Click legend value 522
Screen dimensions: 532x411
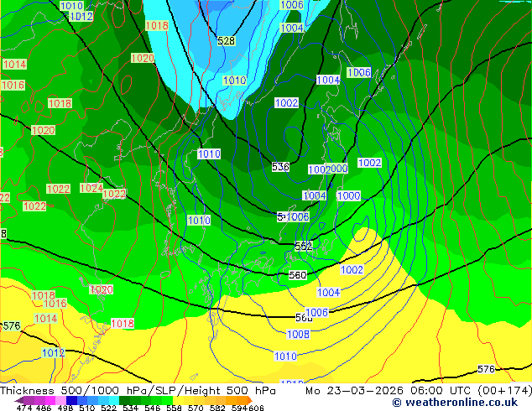pos(108,408)
